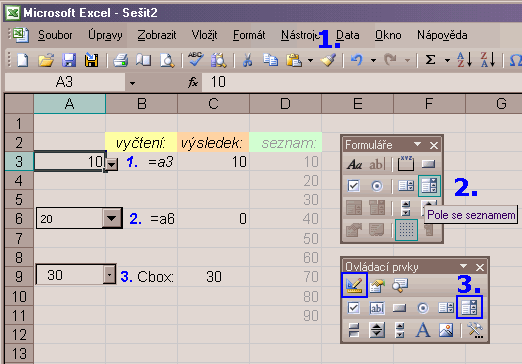Viewport: 522px width, 364px height.
Task: Open the validation dropdown arrow at cell A3
Action: (x=112, y=164)
